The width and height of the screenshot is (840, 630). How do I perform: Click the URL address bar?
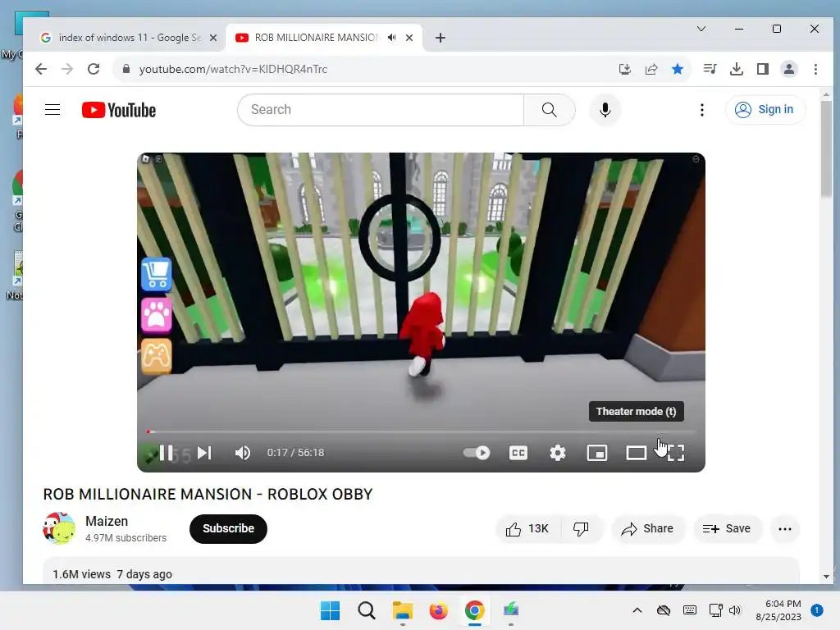click(370, 69)
